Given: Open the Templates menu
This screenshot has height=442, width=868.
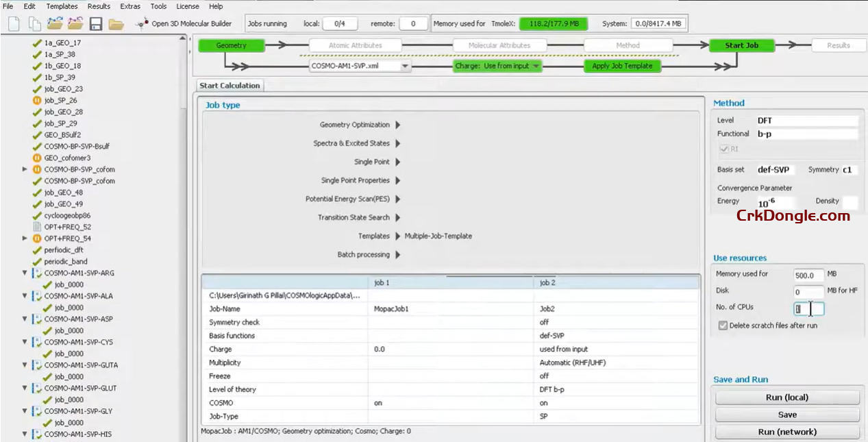Looking at the screenshot, I should pos(62,6).
